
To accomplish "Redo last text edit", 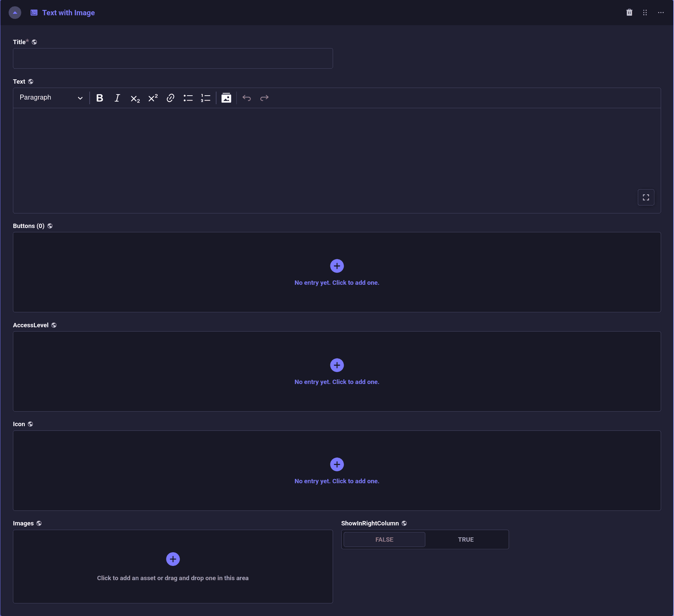I will pyautogui.click(x=264, y=98).
